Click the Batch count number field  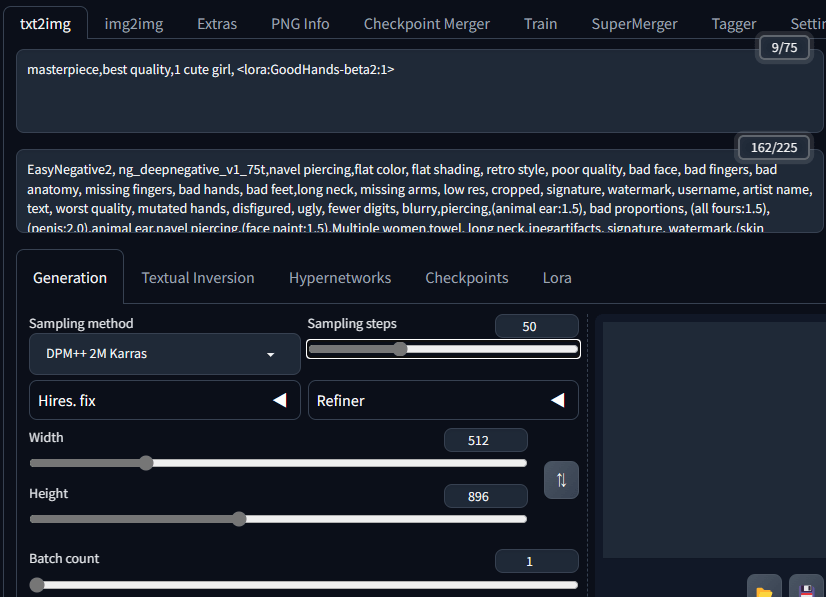(536, 561)
